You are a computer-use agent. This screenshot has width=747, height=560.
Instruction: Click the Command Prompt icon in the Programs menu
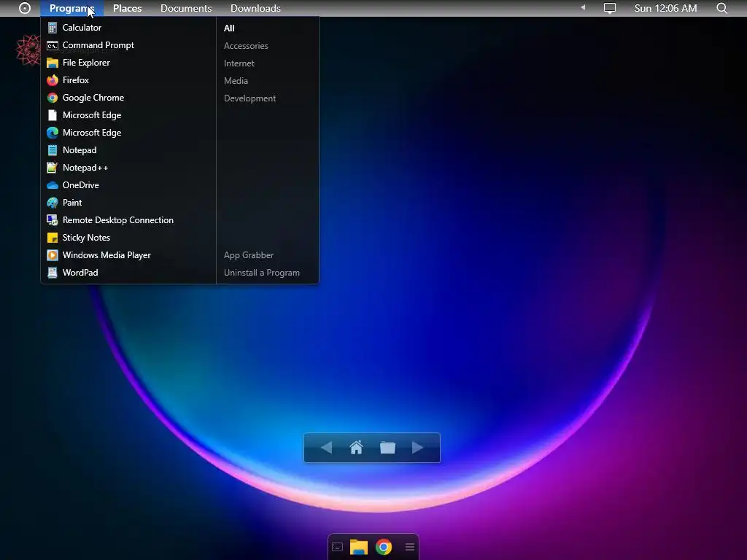coord(53,46)
